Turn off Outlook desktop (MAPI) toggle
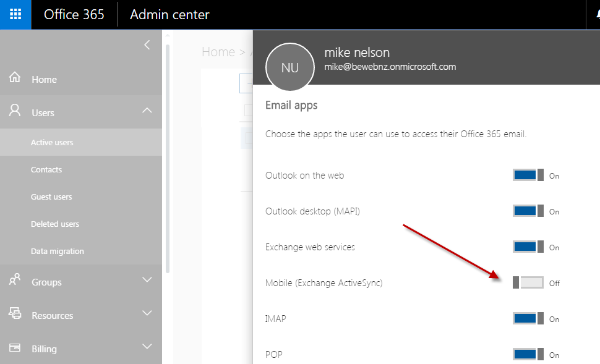Image resolution: width=600 pixels, height=364 pixels. coord(528,211)
